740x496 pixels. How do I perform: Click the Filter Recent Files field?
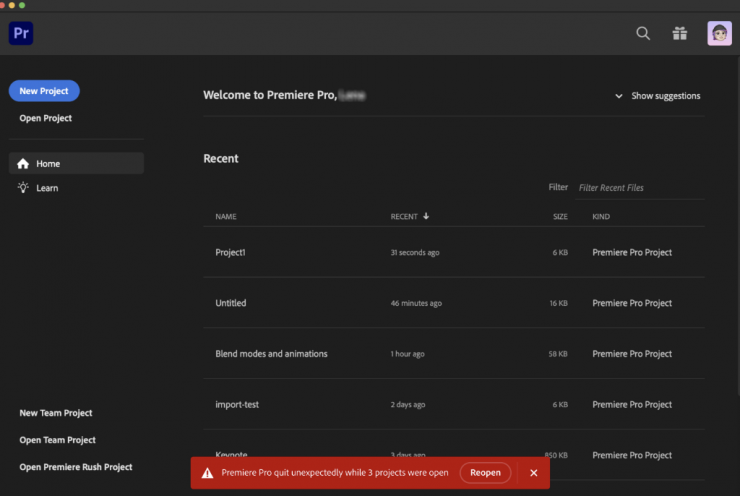pyautogui.click(x=638, y=187)
